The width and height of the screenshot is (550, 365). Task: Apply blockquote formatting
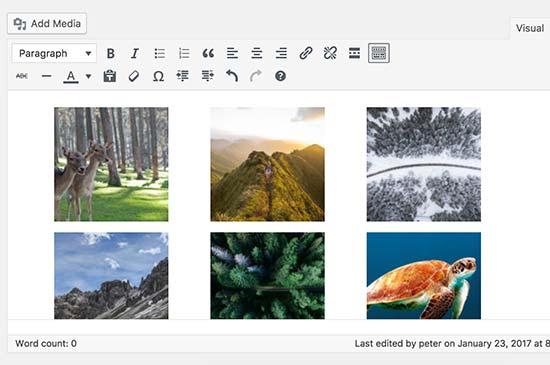208,53
